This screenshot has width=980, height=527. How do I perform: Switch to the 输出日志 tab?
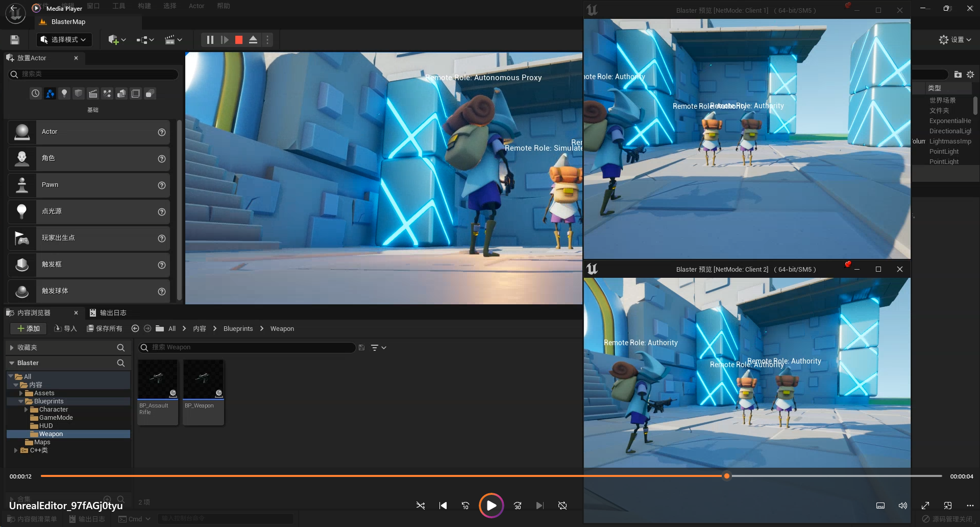pyautogui.click(x=108, y=313)
